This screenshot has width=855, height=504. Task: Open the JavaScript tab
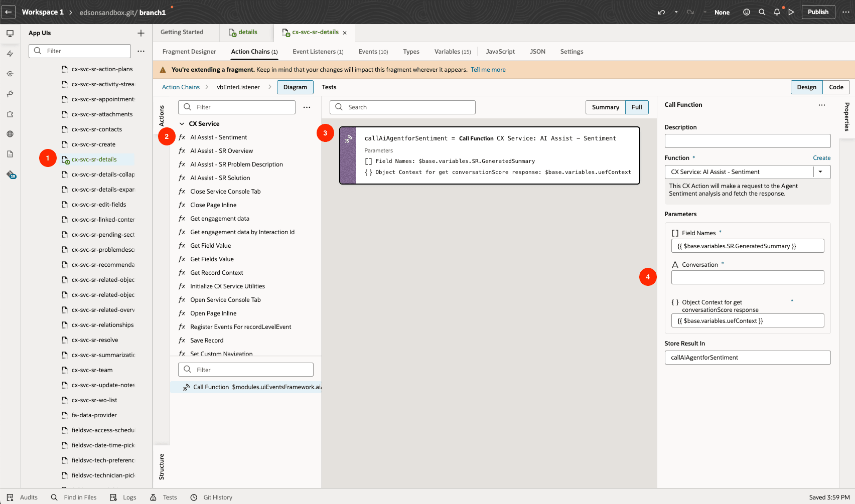click(500, 52)
